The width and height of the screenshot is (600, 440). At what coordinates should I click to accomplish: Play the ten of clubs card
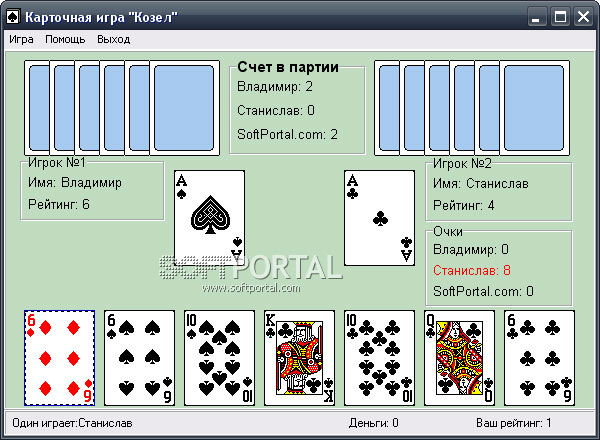pos(379,358)
